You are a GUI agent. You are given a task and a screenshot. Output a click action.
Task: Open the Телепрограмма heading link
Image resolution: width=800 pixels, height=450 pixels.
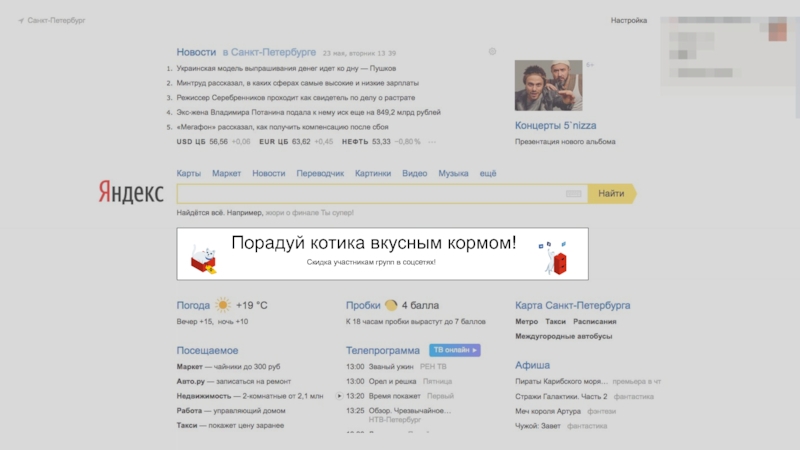(x=383, y=351)
